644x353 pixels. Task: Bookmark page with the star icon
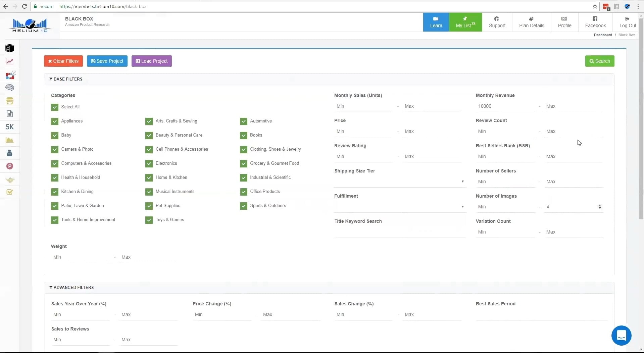click(595, 6)
